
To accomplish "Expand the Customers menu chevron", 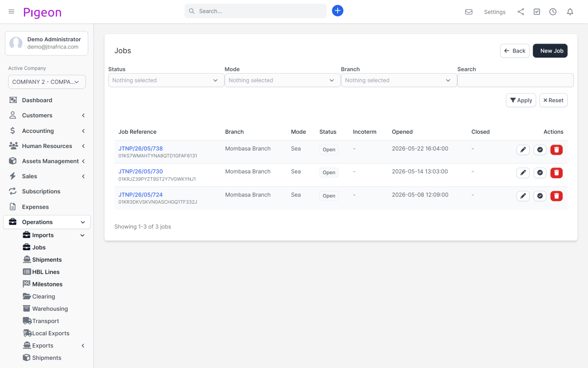I will 83,115.
